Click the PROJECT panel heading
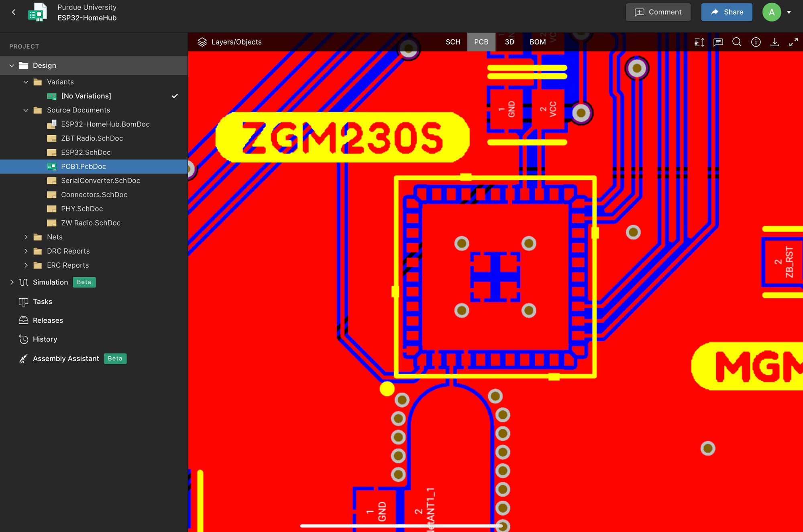The image size is (803, 532). click(x=24, y=47)
